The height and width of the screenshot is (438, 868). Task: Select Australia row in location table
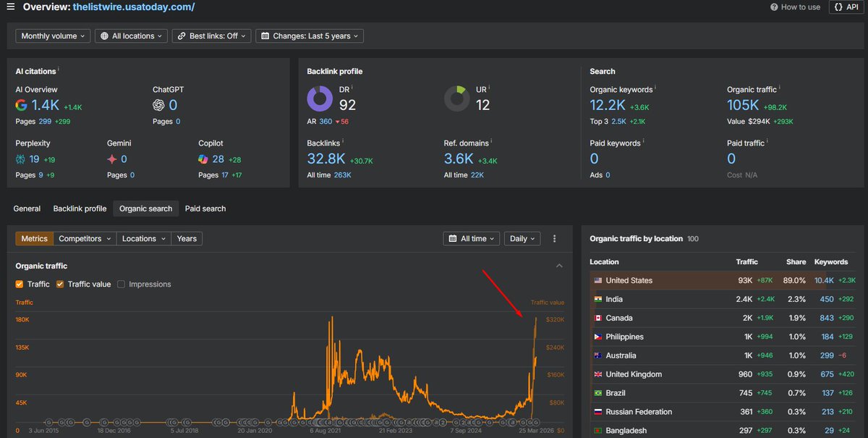pyautogui.click(x=725, y=355)
